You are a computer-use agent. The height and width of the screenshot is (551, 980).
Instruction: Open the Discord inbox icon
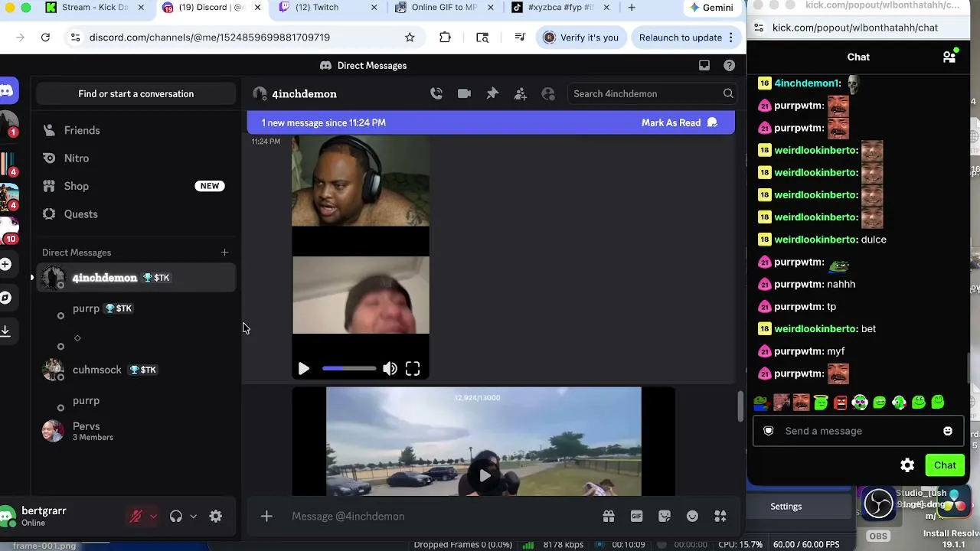coord(704,65)
